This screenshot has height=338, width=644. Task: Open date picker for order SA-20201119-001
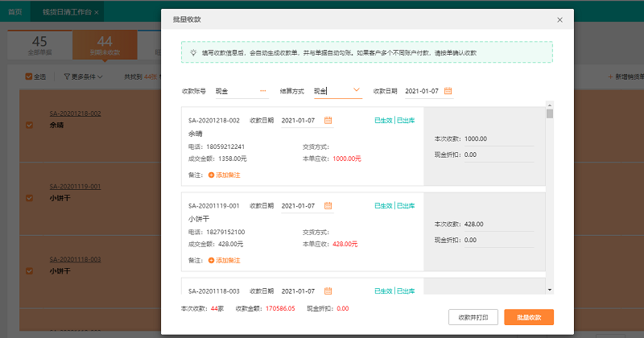coord(328,207)
